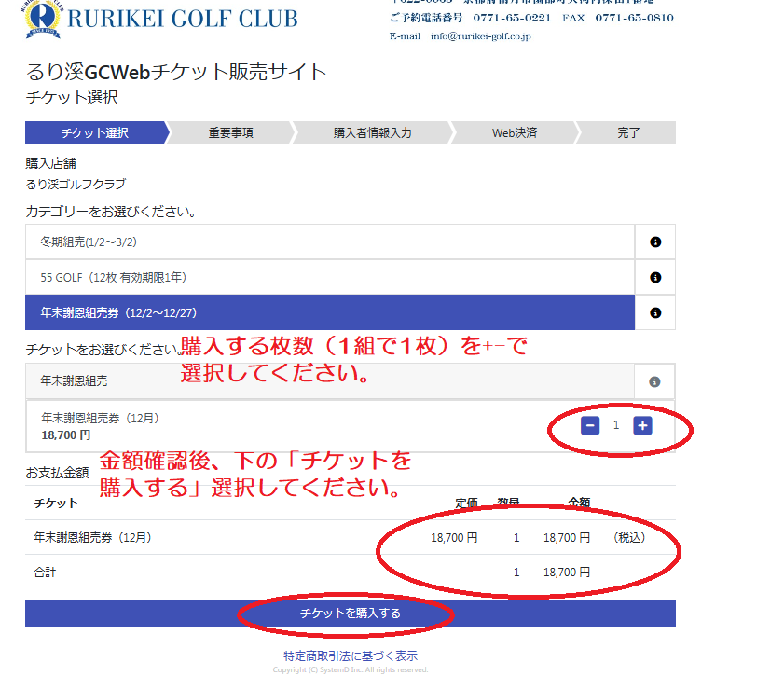Click チケットを購入する purchase button

[x=350, y=613]
